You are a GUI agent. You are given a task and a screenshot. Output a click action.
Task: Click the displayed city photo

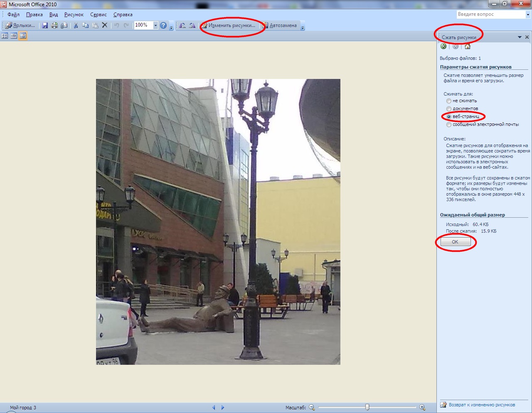point(218,222)
